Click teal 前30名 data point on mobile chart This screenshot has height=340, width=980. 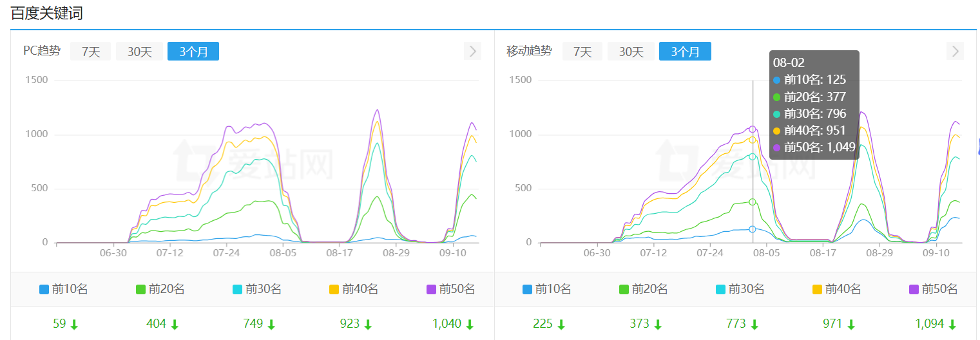[753, 156]
